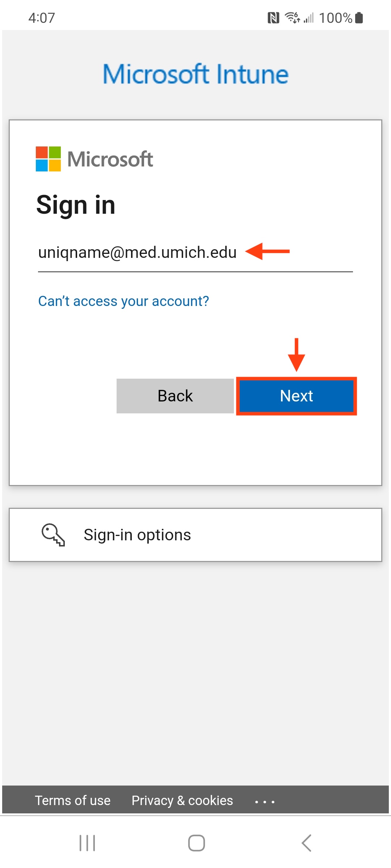Open the footer ellipsis more options
Screen dimensions: 391x868
[265, 802]
